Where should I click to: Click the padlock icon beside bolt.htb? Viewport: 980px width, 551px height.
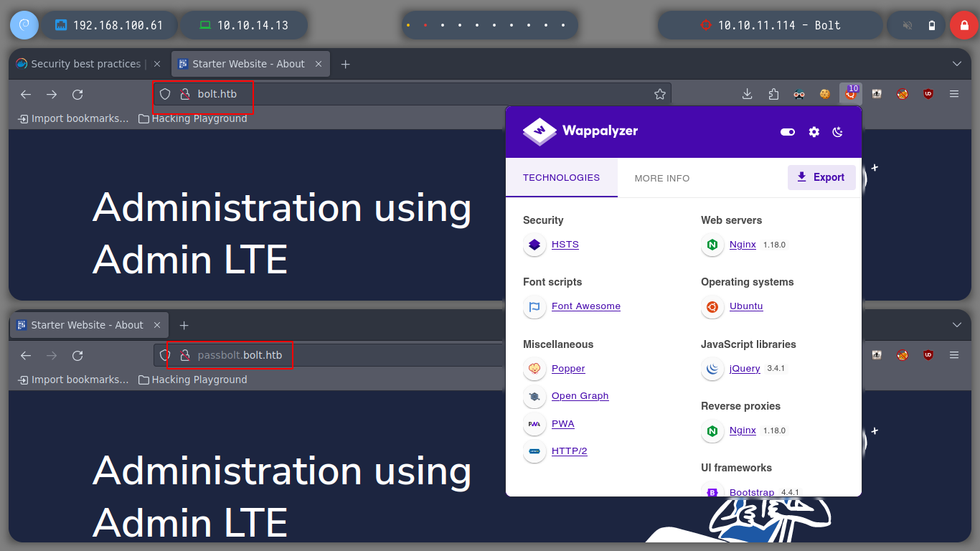[184, 94]
